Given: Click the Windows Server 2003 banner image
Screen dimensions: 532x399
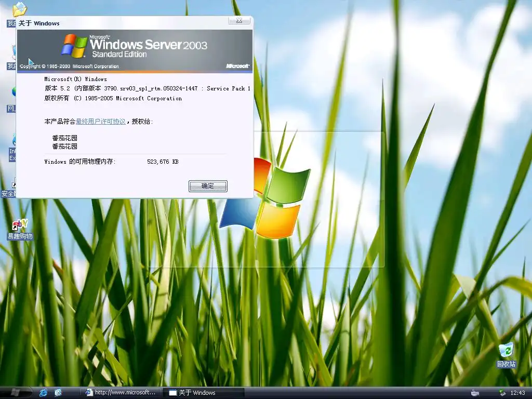Looking at the screenshot, I should point(135,51).
